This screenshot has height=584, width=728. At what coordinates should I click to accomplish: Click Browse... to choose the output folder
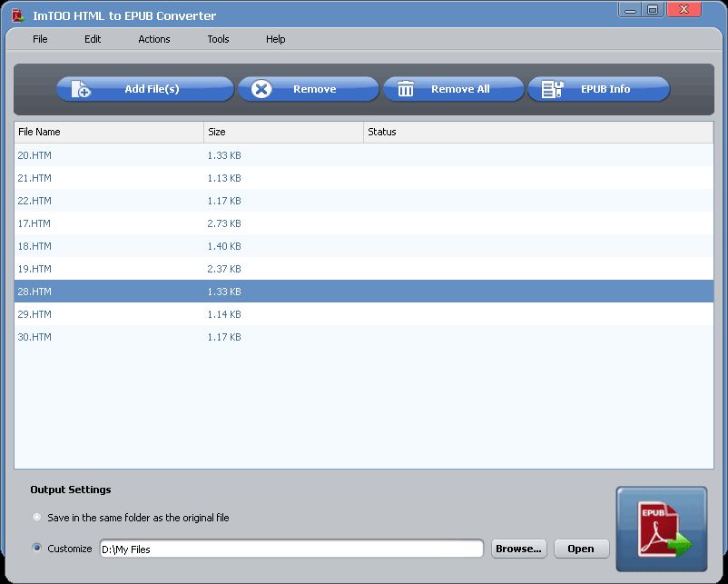(518, 549)
